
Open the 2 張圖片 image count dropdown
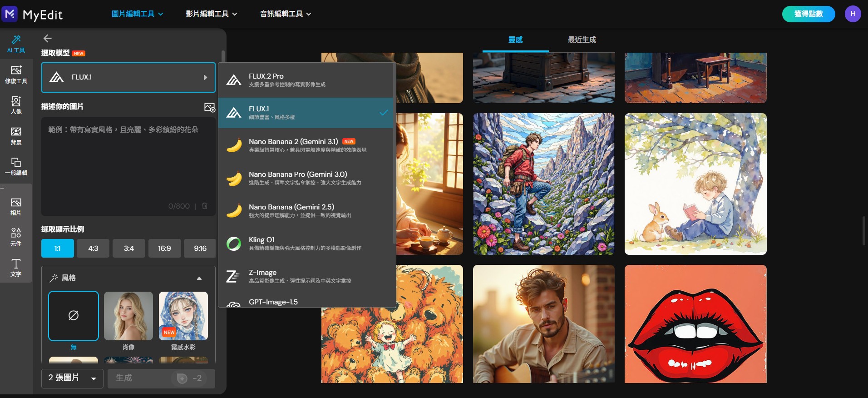73,378
